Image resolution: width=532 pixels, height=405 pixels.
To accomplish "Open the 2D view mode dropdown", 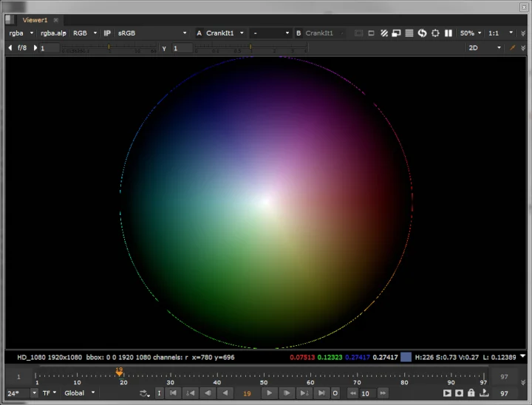I will (x=485, y=48).
